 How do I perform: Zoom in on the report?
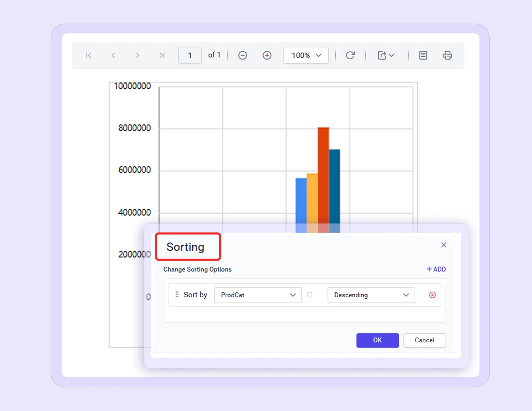[267, 55]
